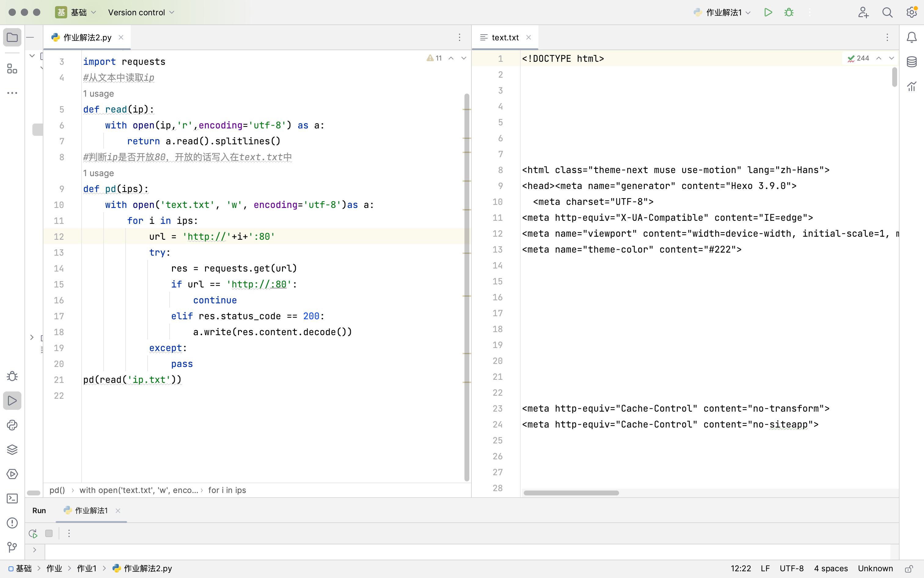Go to next problem in text.txt

click(x=892, y=58)
